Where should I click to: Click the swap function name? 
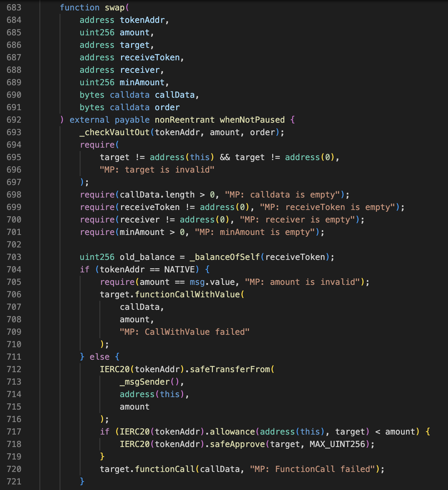coord(114,8)
